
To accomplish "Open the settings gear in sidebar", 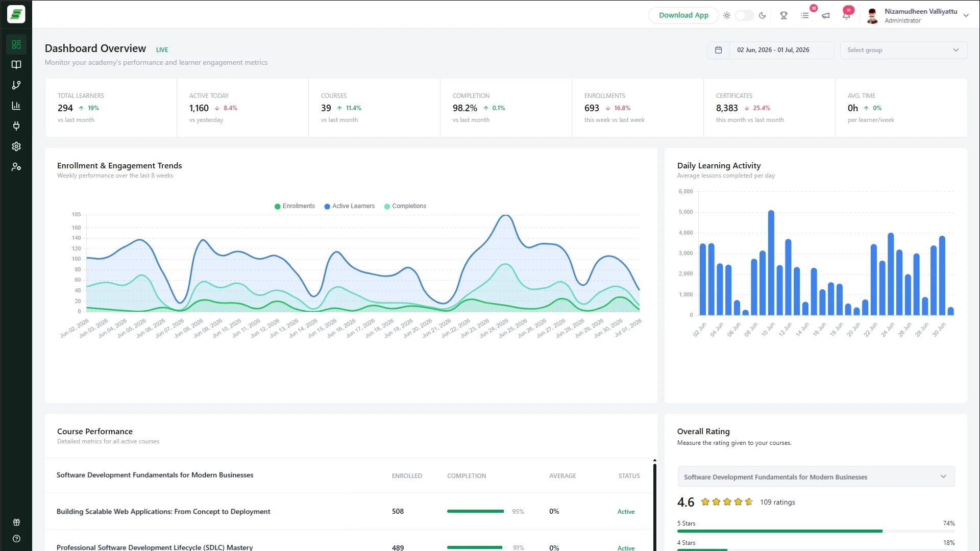I will click(16, 146).
